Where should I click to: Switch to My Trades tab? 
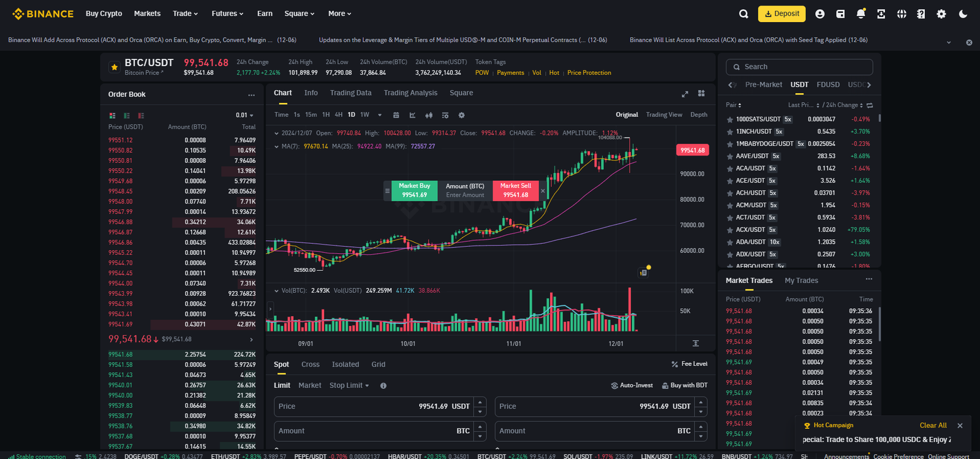click(801, 281)
